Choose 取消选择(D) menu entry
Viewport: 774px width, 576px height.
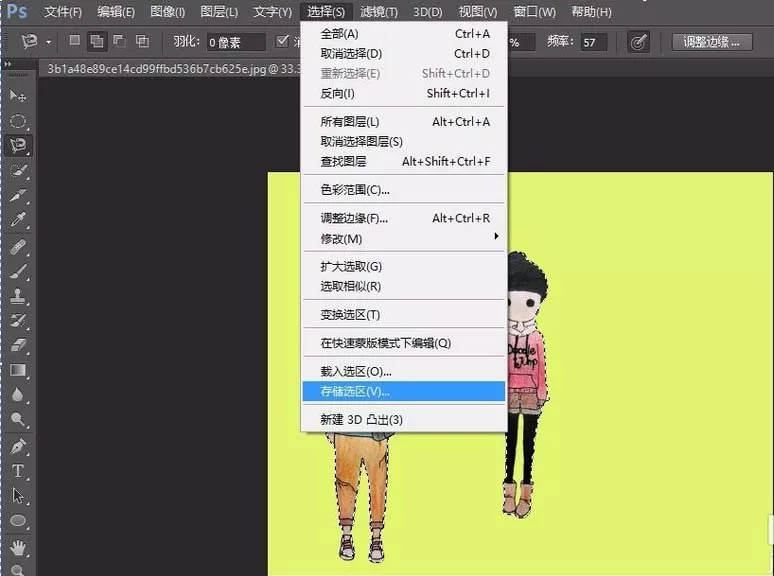[404, 53]
